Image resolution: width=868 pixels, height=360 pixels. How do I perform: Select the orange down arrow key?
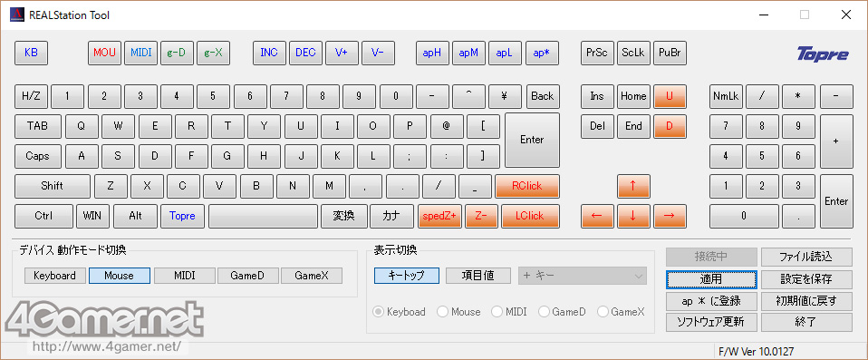click(633, 216)
